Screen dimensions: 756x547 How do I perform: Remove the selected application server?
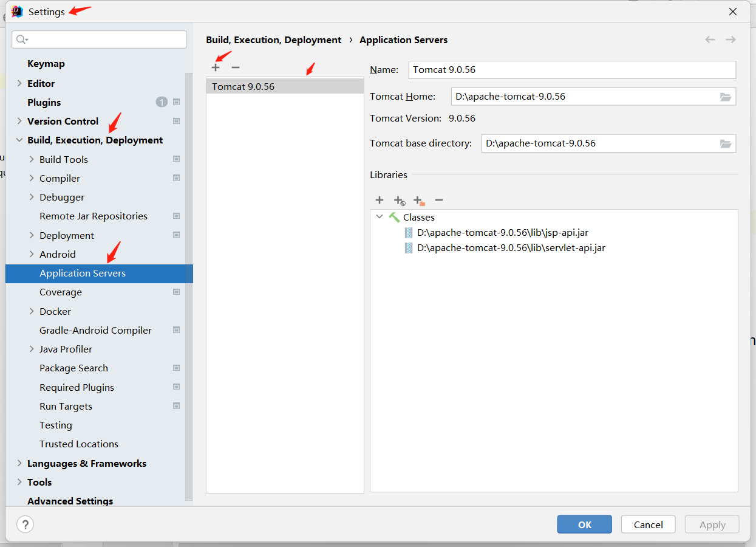236,67
